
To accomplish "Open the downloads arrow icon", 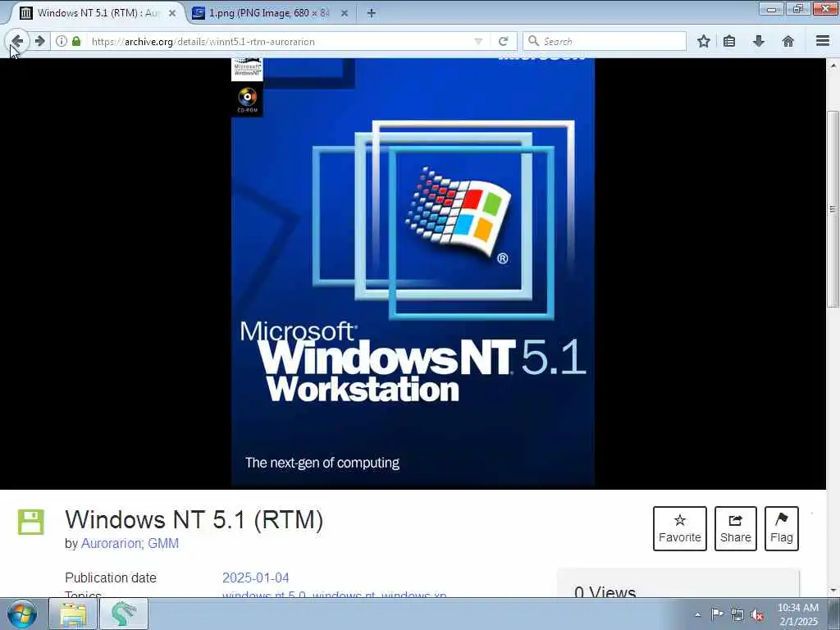I will (x=759, y=41).
